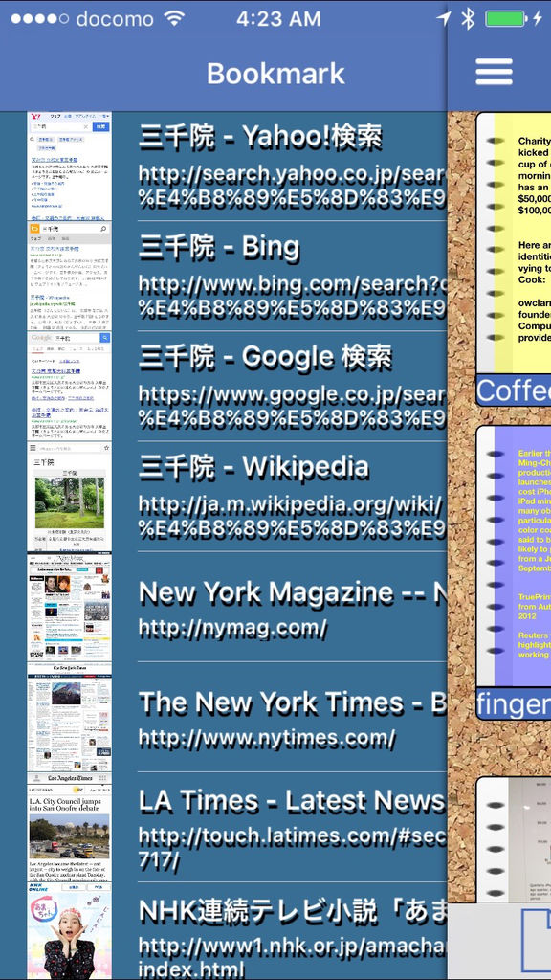Click the ja.m.wikipedia.org/wiki URL text

pyautogui.click(x=293, y=515)
